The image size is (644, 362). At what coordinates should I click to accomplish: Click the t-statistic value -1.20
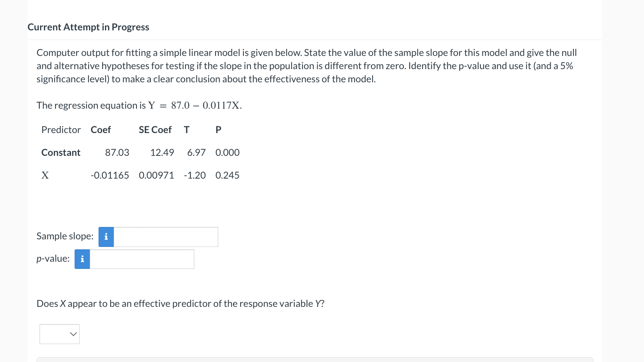point(195,175)
